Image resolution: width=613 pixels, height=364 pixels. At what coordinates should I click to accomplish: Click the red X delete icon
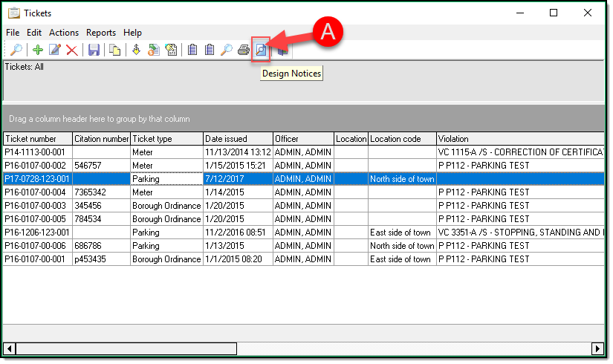pyautogui.click(x=72, y=50)
